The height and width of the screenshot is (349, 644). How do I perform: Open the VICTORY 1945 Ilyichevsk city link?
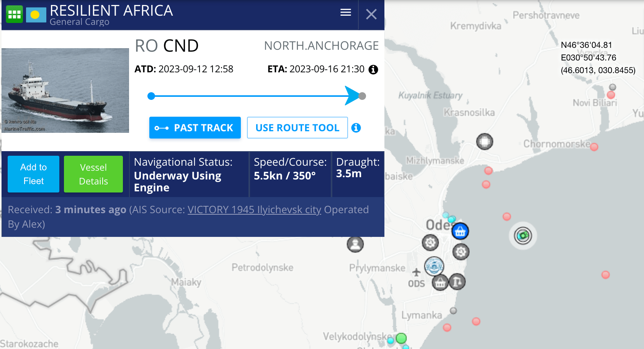click(x=254, y=210)
